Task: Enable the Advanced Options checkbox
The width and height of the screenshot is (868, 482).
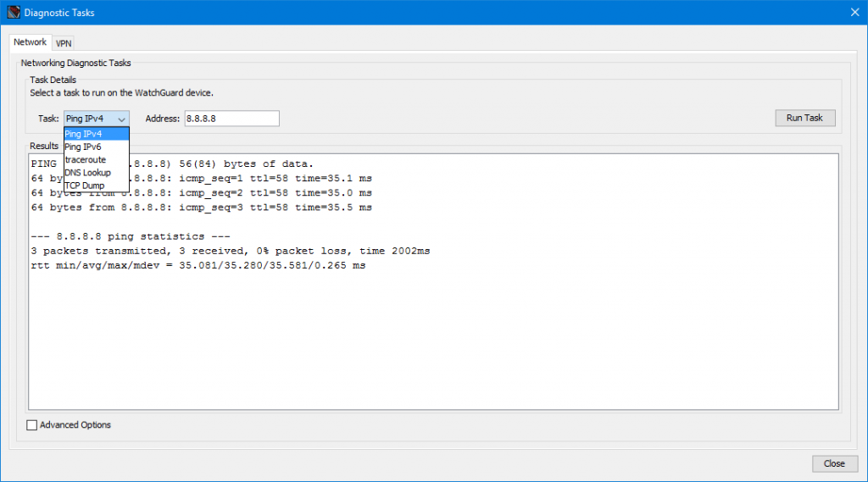Action: [33, 425]
